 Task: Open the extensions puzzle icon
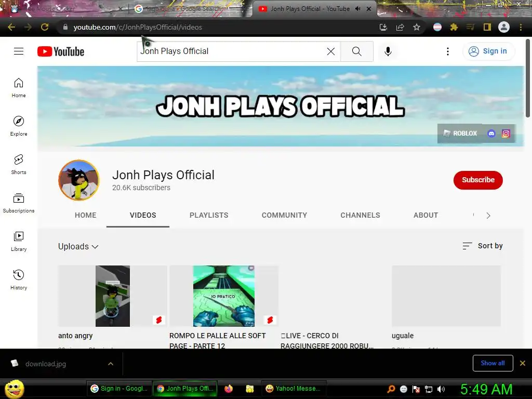[x=454, y=27]
